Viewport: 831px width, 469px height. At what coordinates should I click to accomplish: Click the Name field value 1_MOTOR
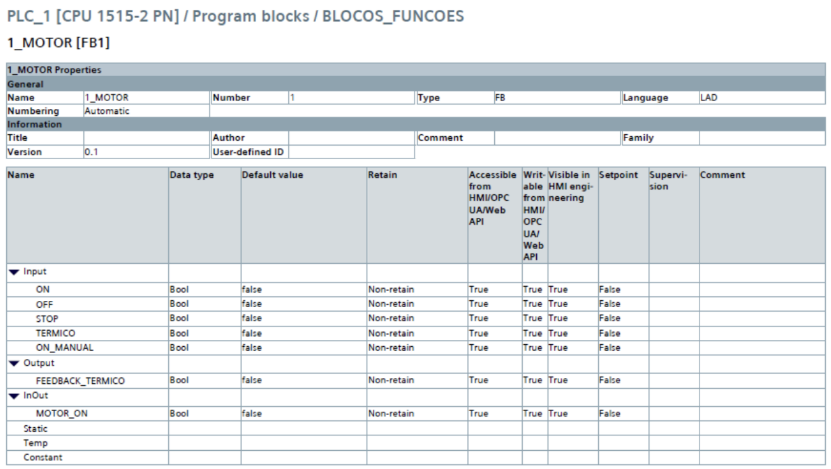pyautogui.click(x=107, y=98)
